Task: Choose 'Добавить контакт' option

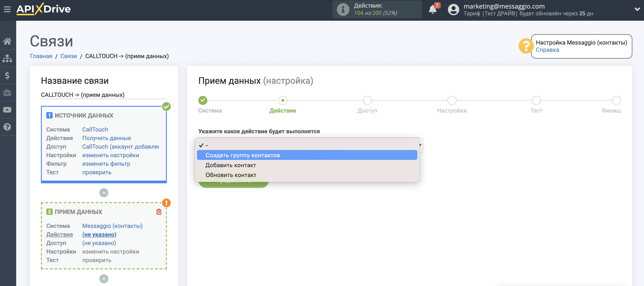Action: [307, 165]
